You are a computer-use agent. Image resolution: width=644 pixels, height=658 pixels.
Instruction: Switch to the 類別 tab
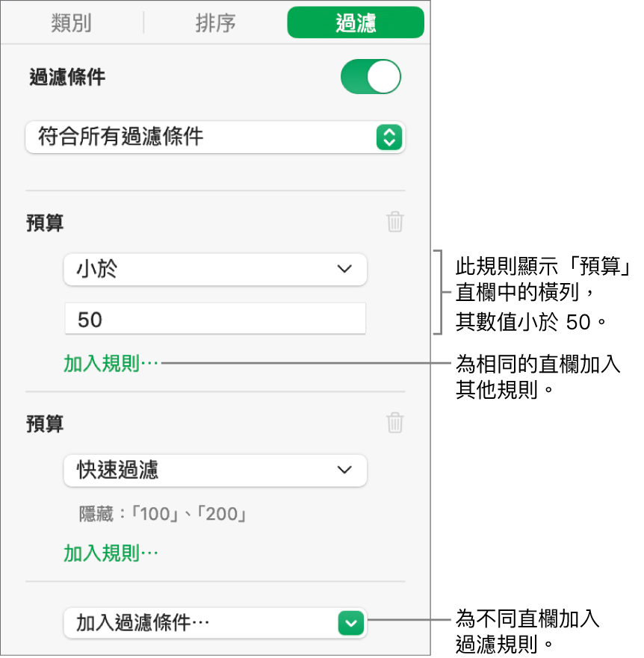pos(72,23)
